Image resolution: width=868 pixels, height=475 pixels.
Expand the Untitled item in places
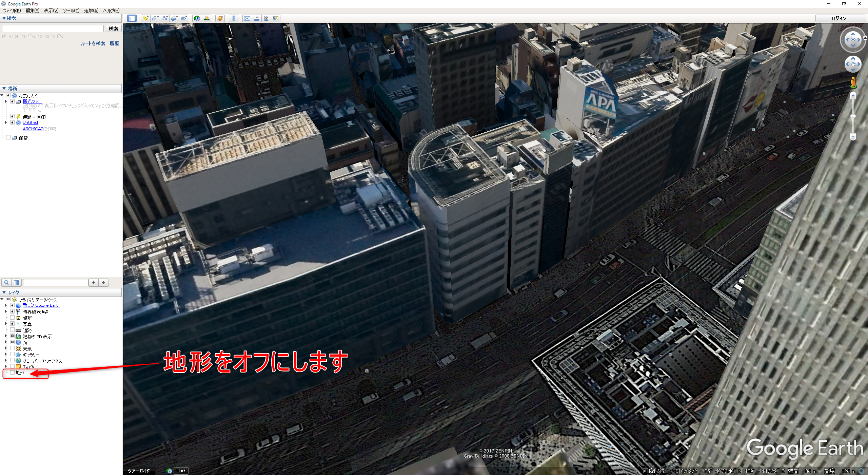tap(6, 122)
